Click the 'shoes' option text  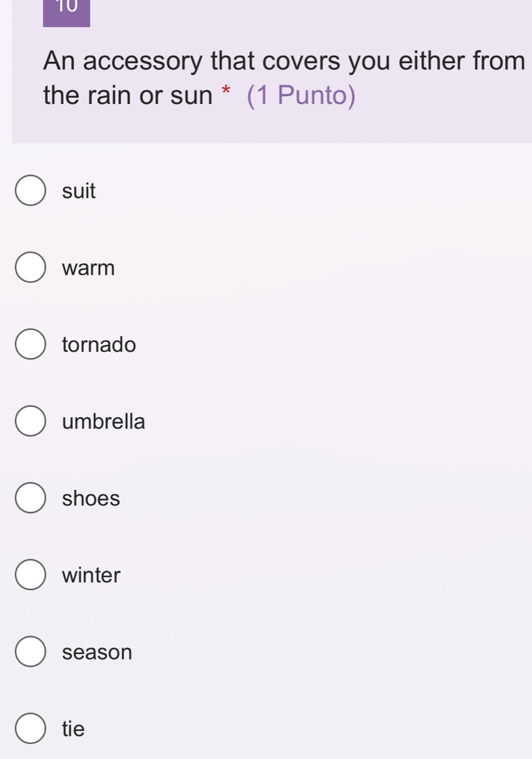91,499
